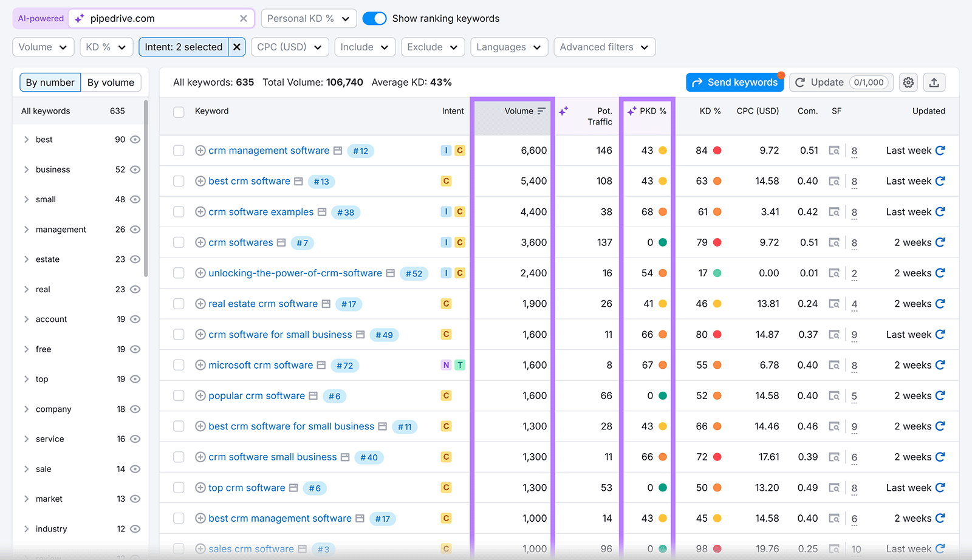Remove the Intent filter with X

[237, 47]
